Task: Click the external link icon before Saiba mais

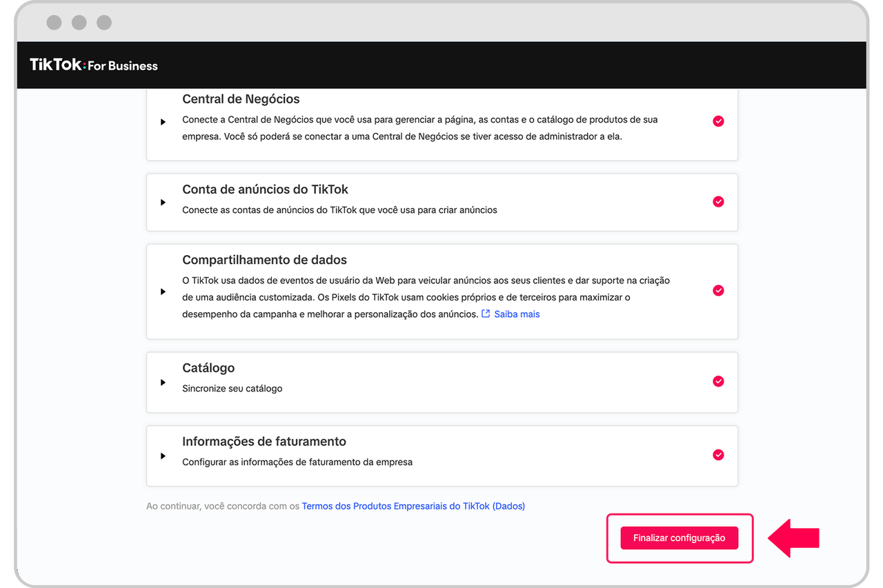Action: [486, 314]
